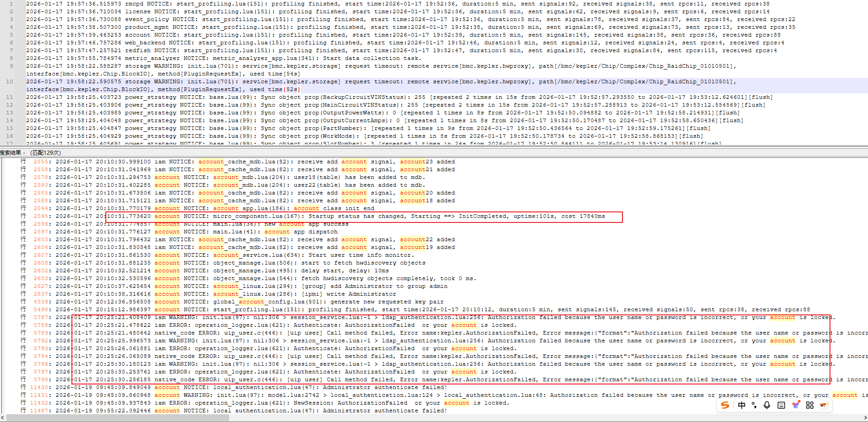
Task: Select search result line 11487 at bottom
Action: (275, 411)
